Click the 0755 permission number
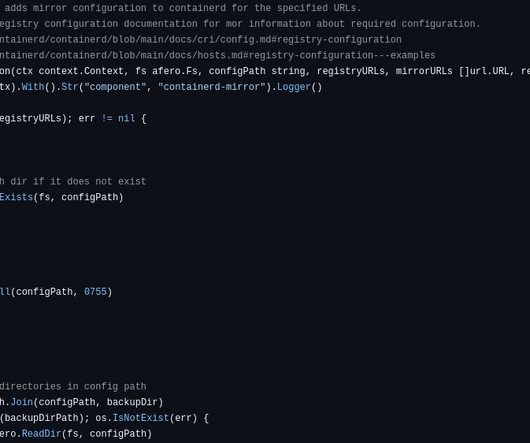The width and height of the screenshot is (530, 443). [95, 292]
